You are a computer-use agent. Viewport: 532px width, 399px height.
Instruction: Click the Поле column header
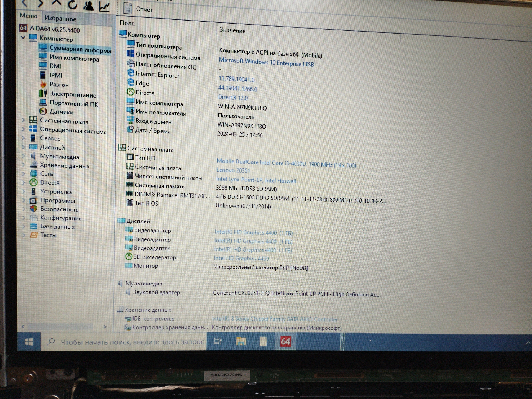pyautogui.click(x=127, y=23)
